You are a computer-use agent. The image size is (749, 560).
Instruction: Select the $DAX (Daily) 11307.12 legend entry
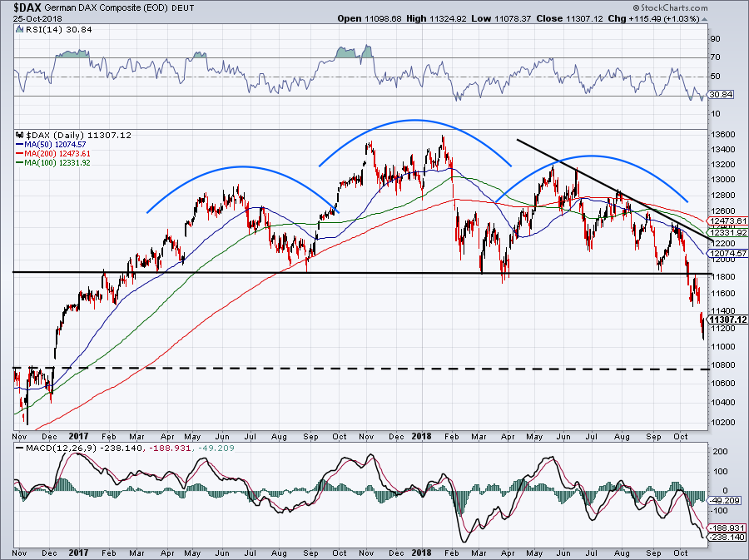[x=78, y=135]
